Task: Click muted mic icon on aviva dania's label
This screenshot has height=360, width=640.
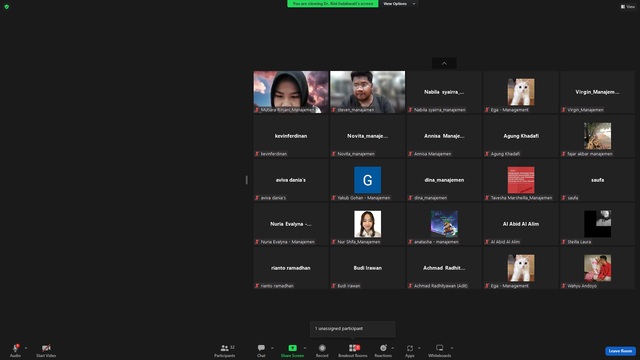Action: (257, 198)
